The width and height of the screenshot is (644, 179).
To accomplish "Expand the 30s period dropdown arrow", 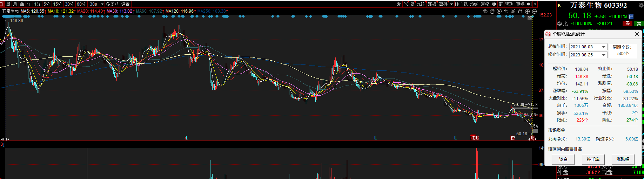I will (x=102, y=4).
